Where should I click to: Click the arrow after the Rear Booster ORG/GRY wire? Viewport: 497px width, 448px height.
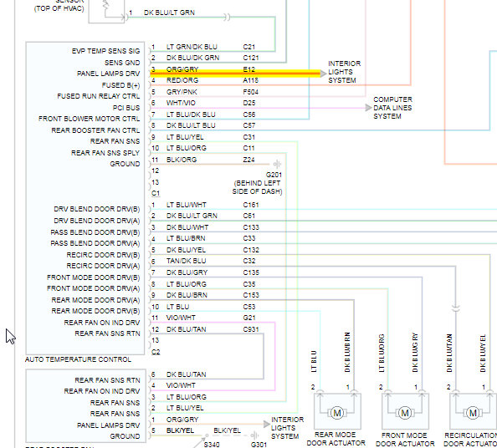click(267, 424)
